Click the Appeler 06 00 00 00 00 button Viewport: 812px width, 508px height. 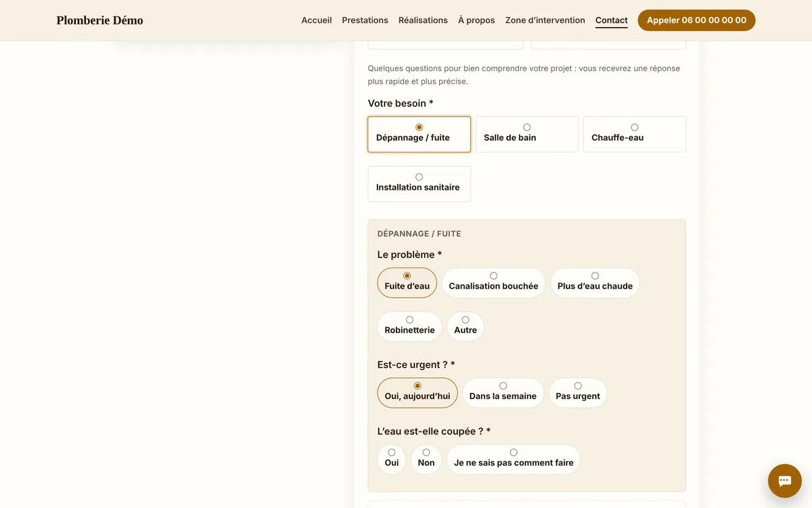696,20
